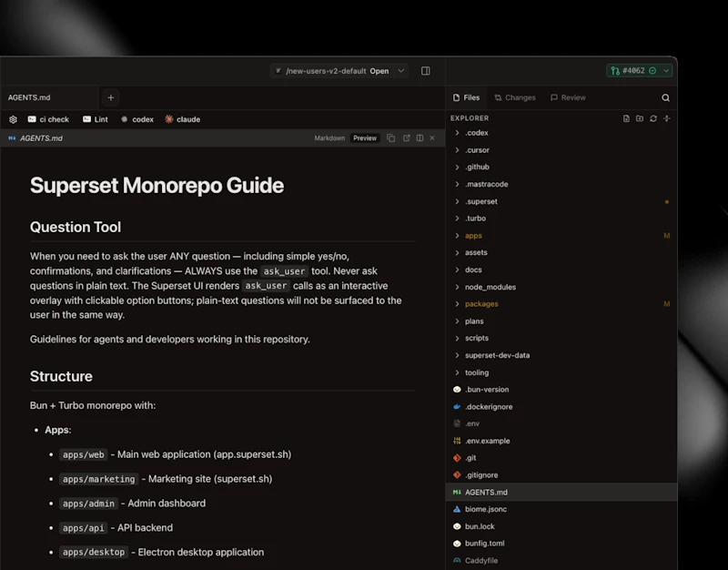The height and width of the screenshot is (570, 728).
Task: Open the settings gear in presets bar
Action: (x=13, y=119)
